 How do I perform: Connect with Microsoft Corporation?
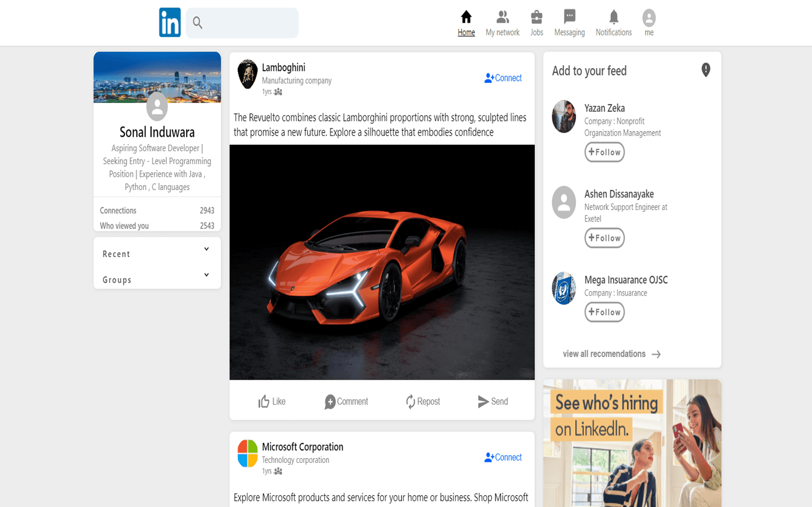[503, 458]
